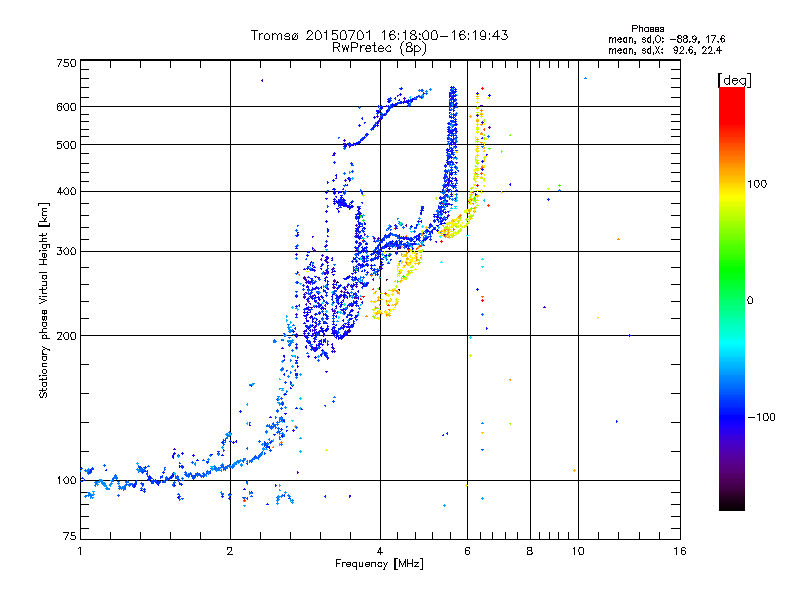Click the '-100' colorbar tick label
Screen dimensions: 800x600
click(761, 417)
